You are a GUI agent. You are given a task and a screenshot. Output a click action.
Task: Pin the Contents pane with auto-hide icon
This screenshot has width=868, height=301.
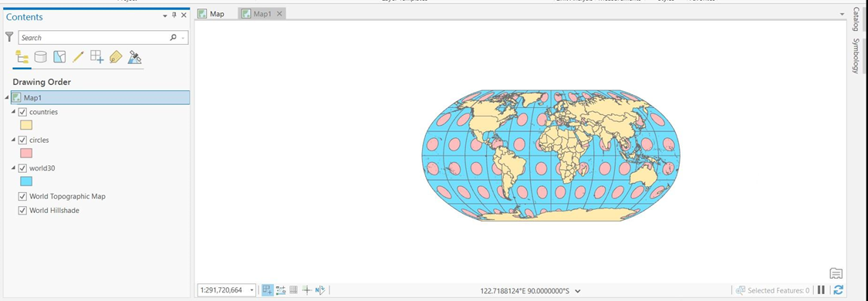click(x=174, y=15)
